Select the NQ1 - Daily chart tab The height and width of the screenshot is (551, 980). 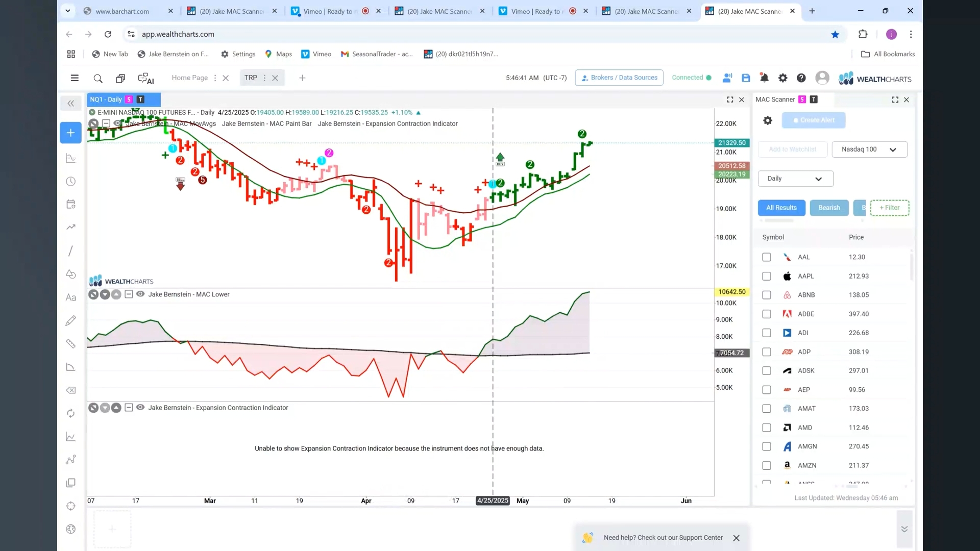124,99
